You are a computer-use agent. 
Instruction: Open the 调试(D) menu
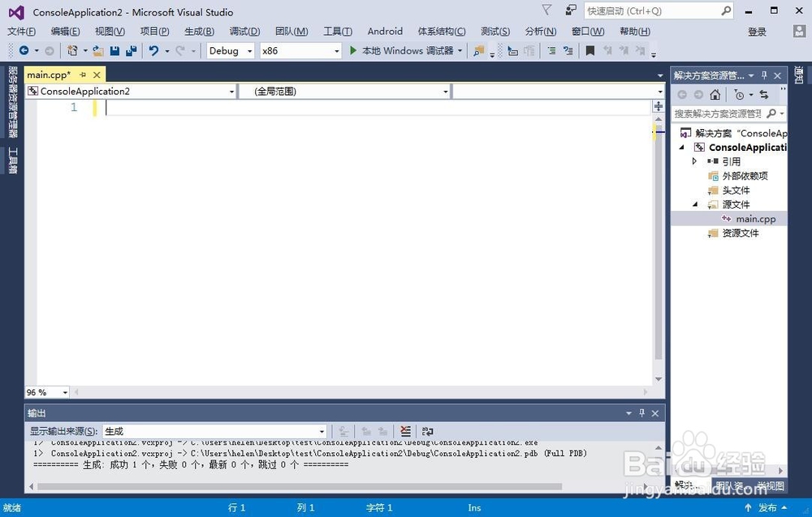[244, 32]
